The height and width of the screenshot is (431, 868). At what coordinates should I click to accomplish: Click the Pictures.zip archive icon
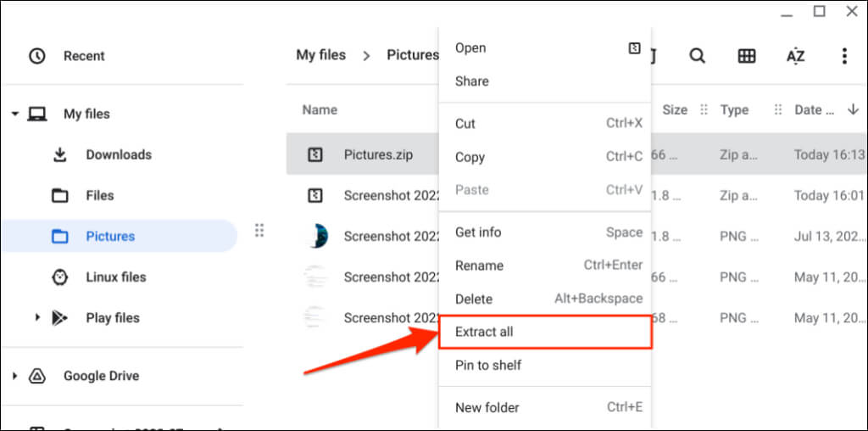(315, 154)
